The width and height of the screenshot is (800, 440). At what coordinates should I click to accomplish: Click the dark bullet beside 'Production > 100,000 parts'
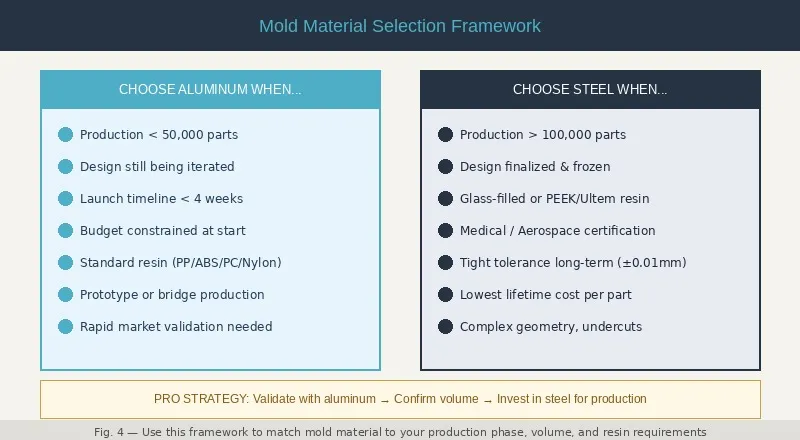(x=445, y=135)
